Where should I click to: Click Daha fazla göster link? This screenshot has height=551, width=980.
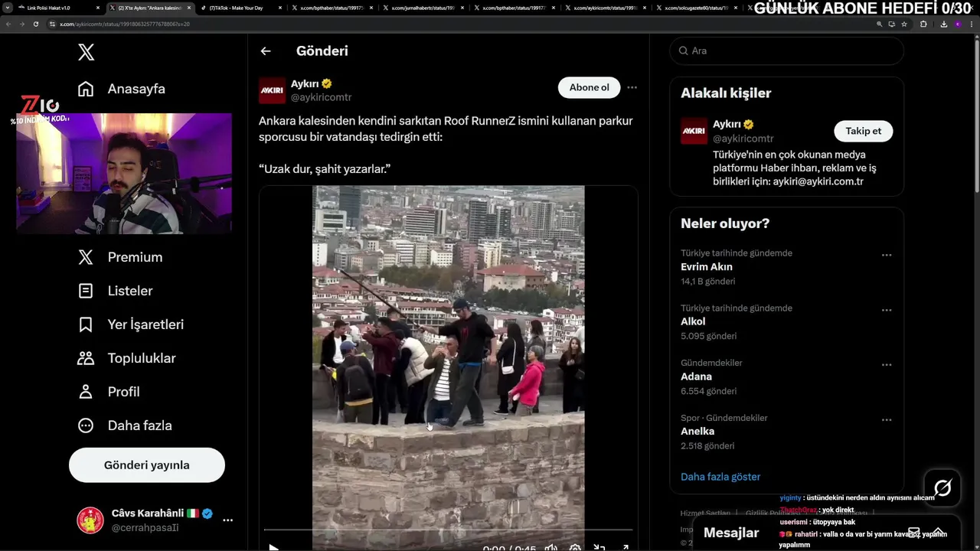720,477
